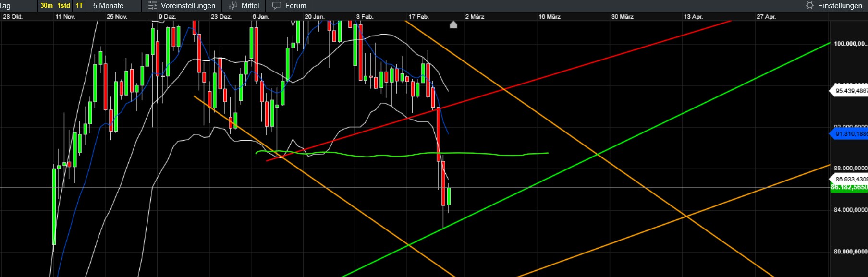Click the blue 91.310 price tag
Image resolution: width=868 pixels, height=277 pixels.
click(x=849, y=134)
